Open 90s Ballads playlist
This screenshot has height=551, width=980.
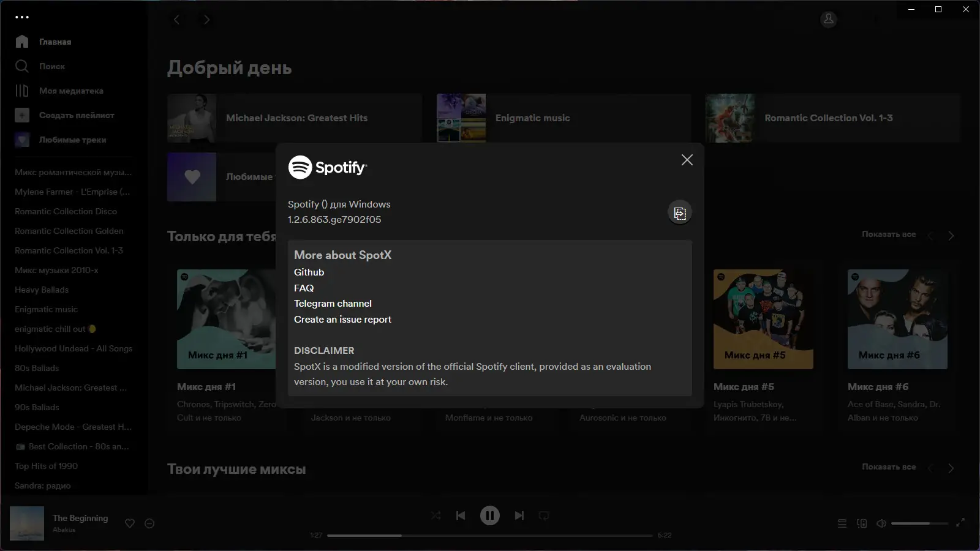coord(37,407)
